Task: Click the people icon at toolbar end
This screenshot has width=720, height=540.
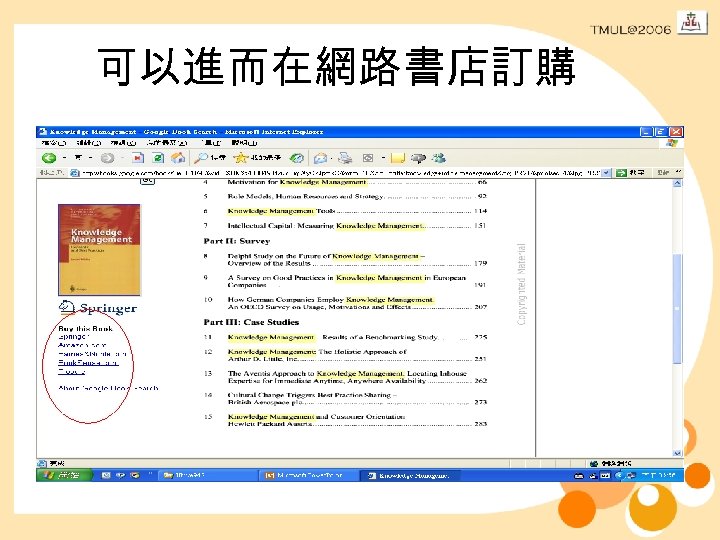Action: coord(439,158)
